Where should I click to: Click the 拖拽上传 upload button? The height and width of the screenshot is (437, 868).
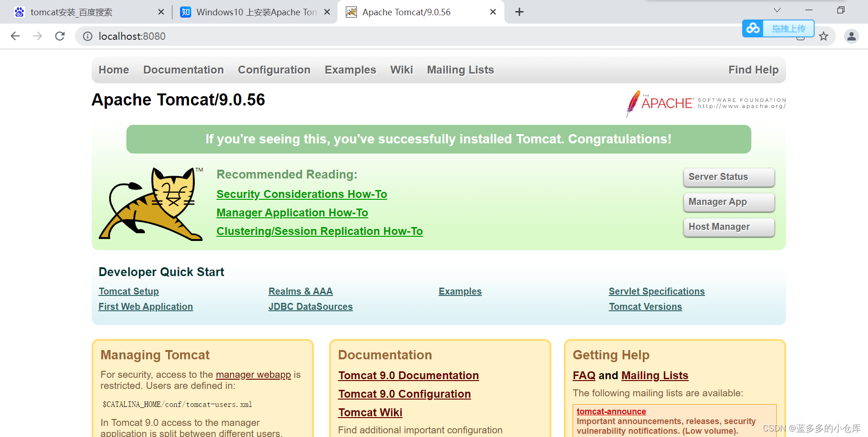(x=788, y=29)
